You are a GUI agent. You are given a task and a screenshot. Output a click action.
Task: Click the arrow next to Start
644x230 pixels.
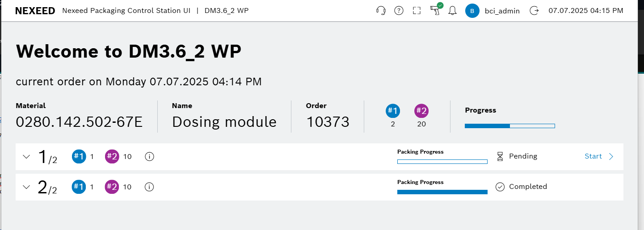coord(611,156)
